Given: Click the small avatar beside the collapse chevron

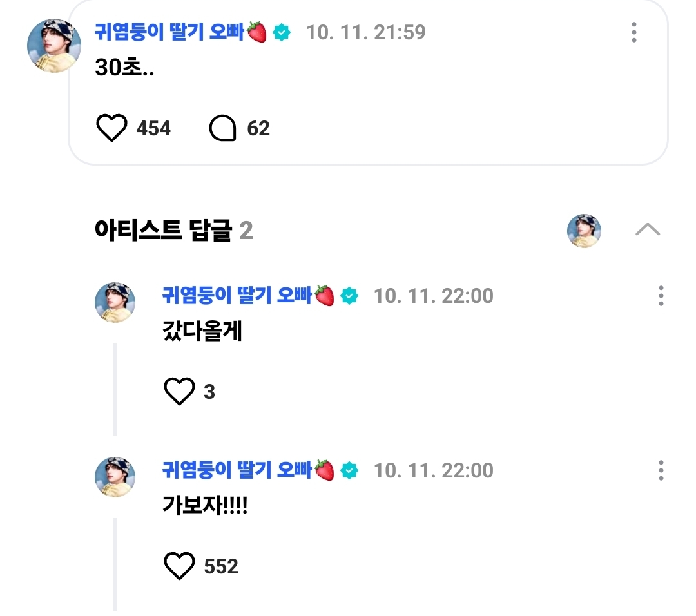Looking at the screenshot, I should tap(584, 231).
